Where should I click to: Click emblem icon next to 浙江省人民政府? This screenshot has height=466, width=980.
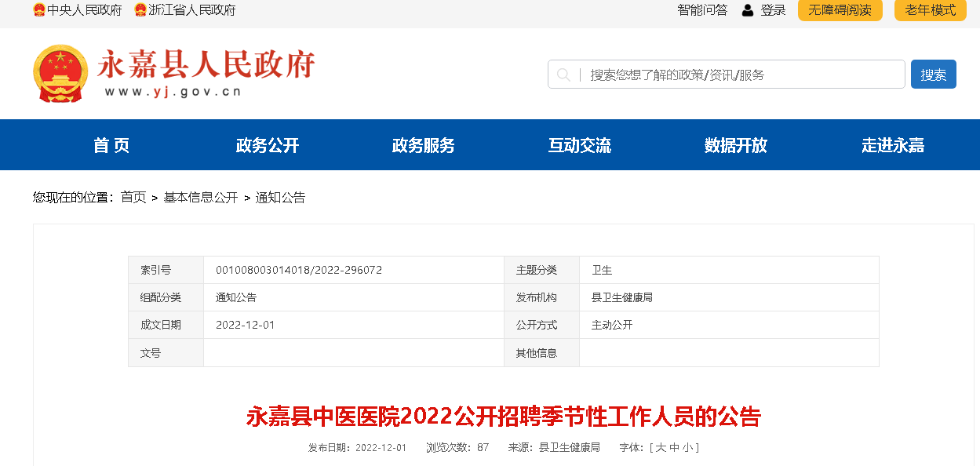[x=140, y=10]
